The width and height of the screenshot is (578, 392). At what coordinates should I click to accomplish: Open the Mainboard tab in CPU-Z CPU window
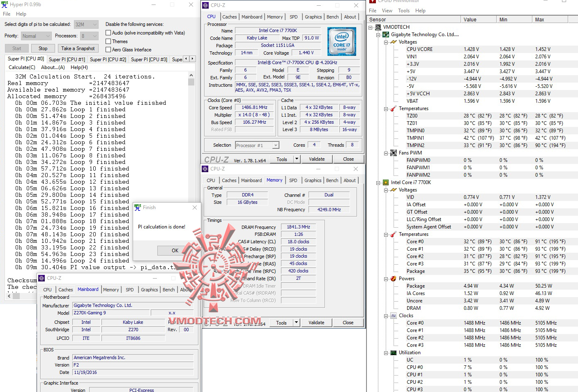coord(252,17)
